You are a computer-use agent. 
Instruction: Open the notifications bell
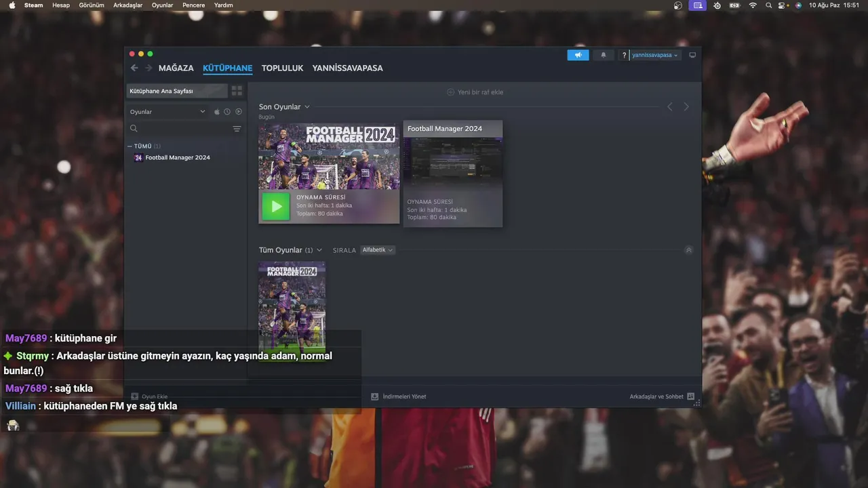(x=604, y=55)
